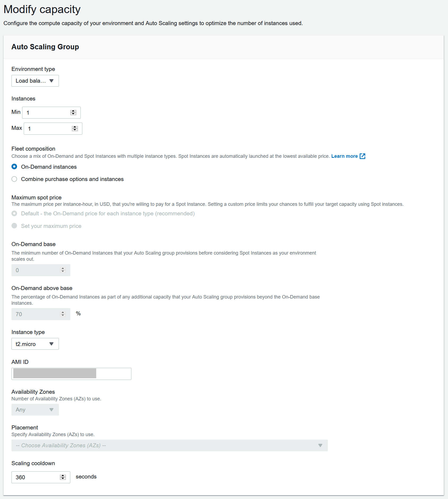Image resolution: width=448 pixels, height=499 pixels.
Task: Decrease Min instances with the down arrow
Action: point(73,114)
